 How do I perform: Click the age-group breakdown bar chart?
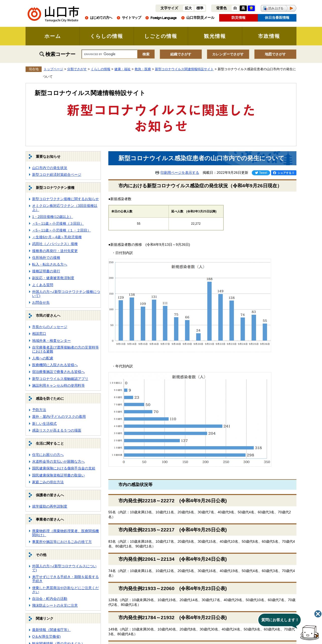click(190, 419)
